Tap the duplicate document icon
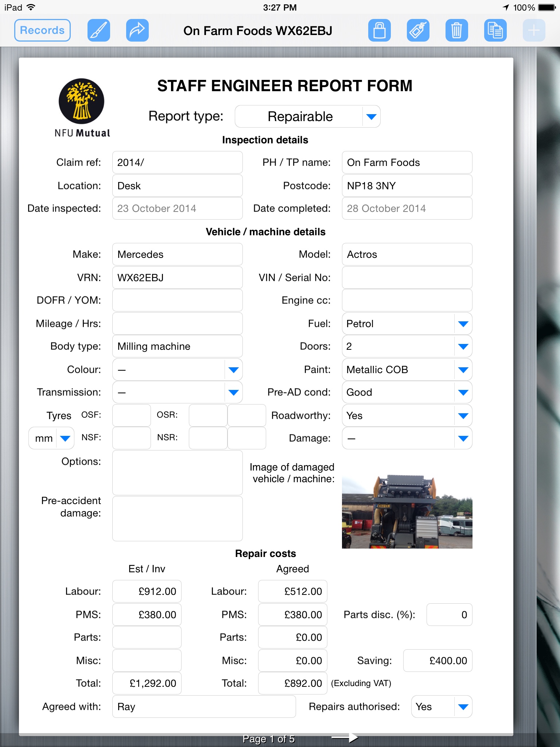 point(495,30)
